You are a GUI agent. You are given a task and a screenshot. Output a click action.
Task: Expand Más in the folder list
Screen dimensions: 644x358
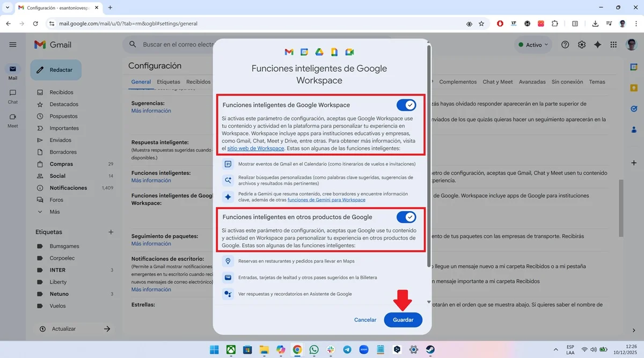[x=55, y=212]
